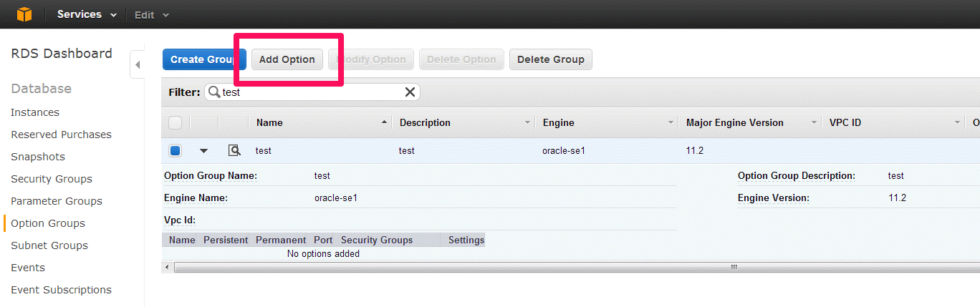Click the test name cell in table row

pyautogui.click(x=264, y=151)
